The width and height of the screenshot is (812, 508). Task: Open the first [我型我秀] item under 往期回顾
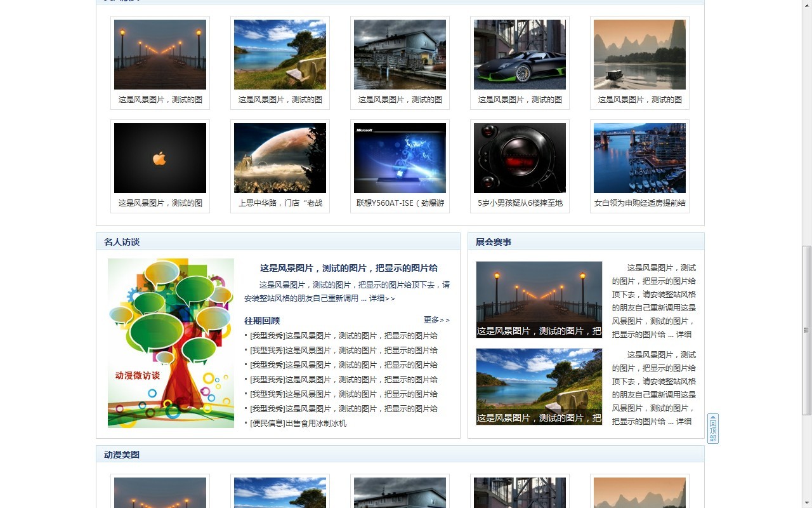344,336
